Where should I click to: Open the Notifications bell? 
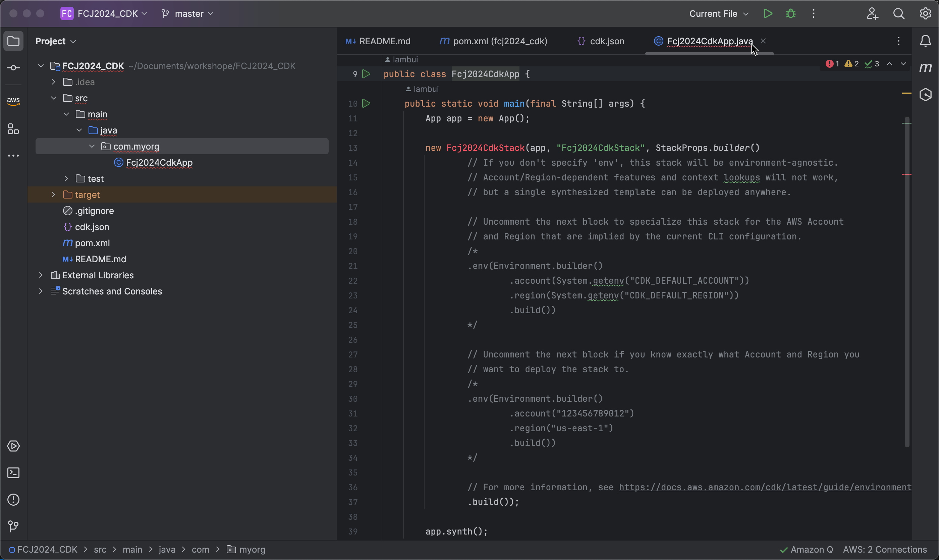point(925,41)
